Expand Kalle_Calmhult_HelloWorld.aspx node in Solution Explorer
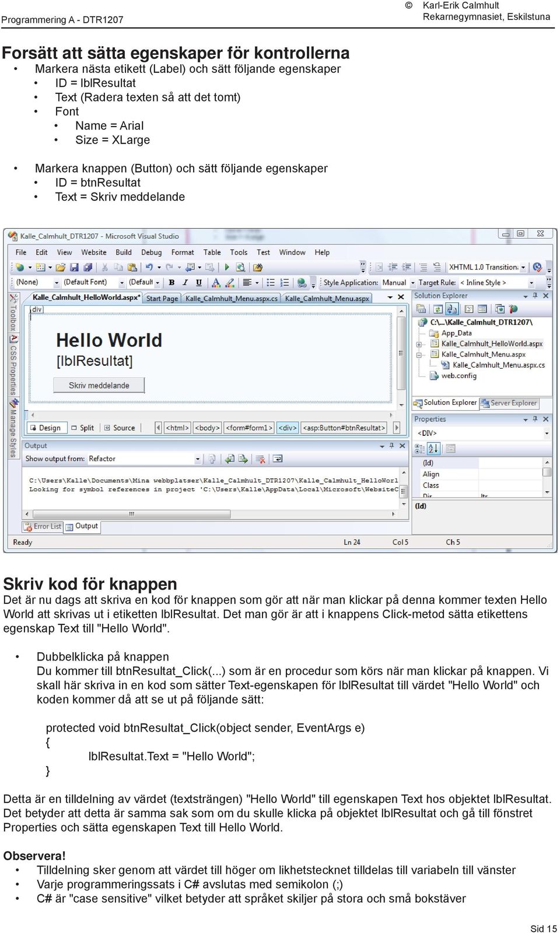The height and width of the screenshot is (933, 560). (x=419, y=344)
